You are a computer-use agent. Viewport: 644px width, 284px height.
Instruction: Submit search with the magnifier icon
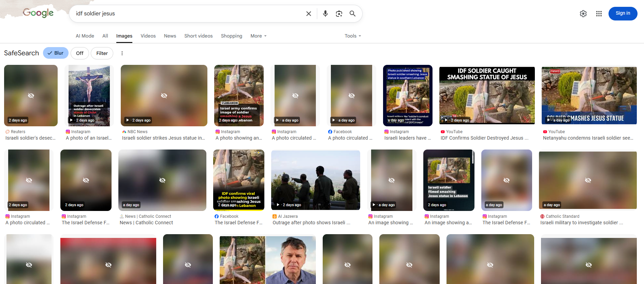click(353, 14)
